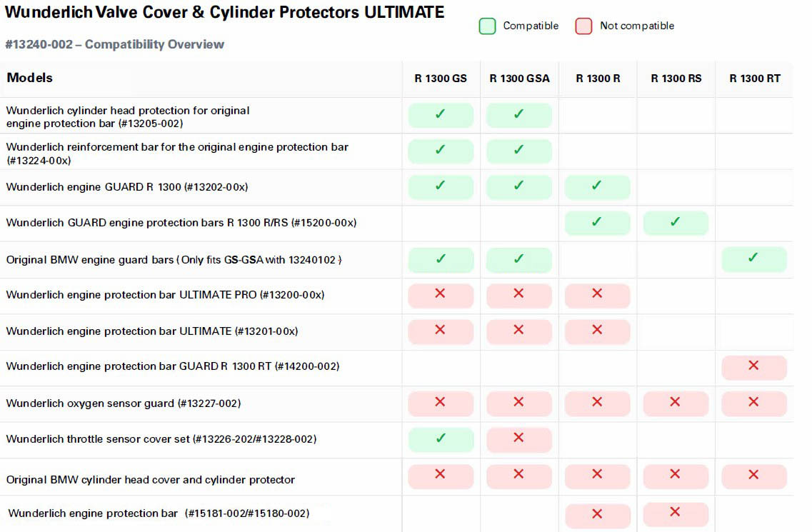Click the R 1300 RT column header
The width and height of the screenshot is (812, 532).
[x=755, y=79]
